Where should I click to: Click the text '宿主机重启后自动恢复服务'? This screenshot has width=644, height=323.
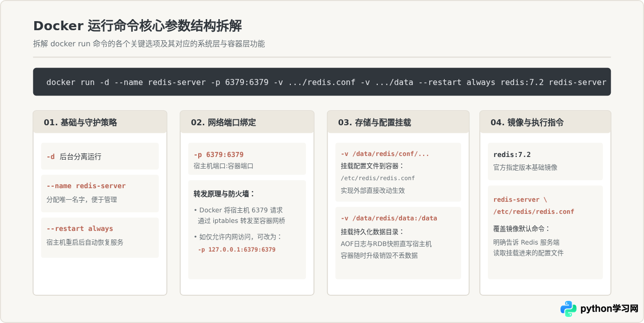coord(85,242)
